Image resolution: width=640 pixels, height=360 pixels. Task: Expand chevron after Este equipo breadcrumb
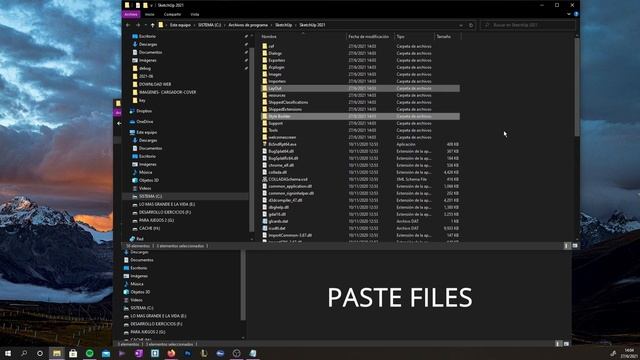[x=194, y=25]
